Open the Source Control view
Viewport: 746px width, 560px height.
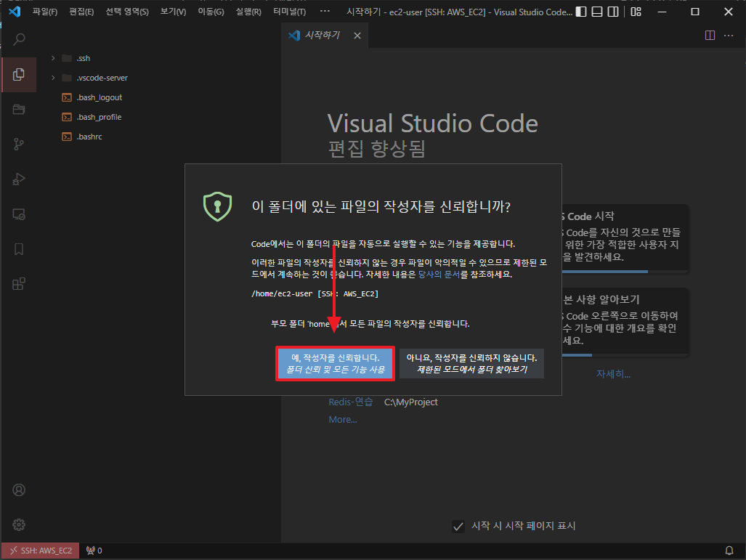click(18, 144)
